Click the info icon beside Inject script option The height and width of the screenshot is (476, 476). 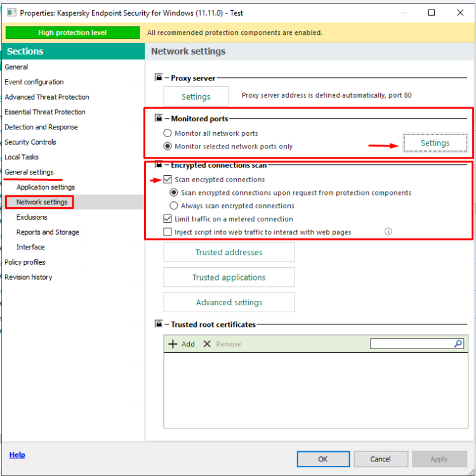coord(388,232)
